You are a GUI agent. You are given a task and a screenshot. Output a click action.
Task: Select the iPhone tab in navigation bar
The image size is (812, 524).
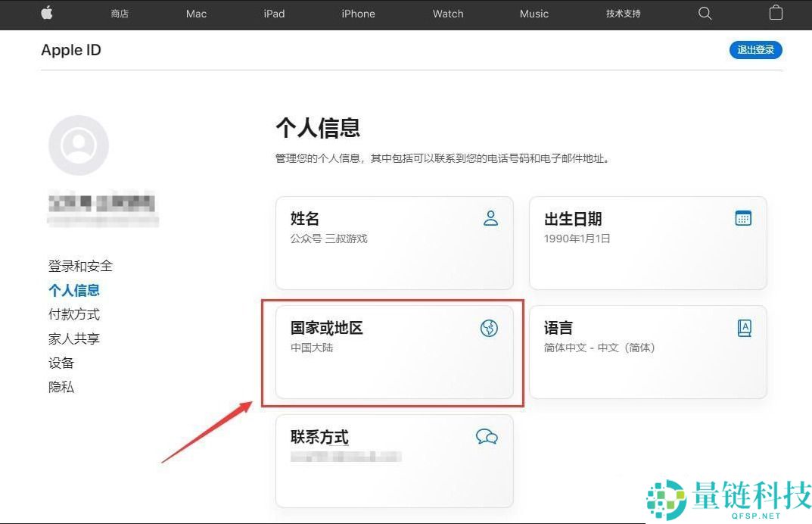tap(358, 14)
